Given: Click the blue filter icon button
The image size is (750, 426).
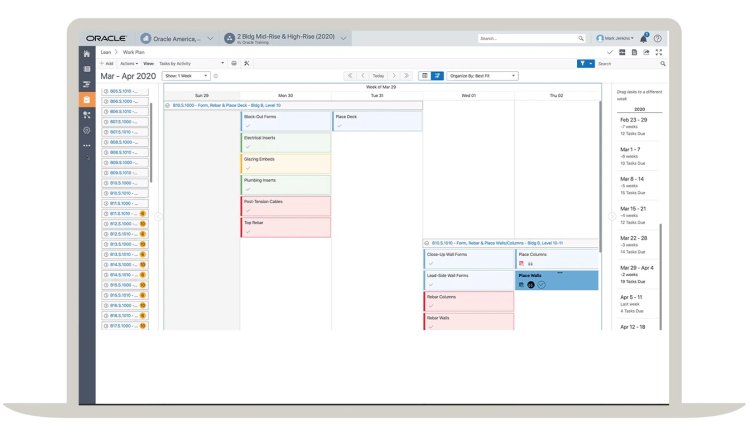Looking at the screenshot, I should pos(582,63).
